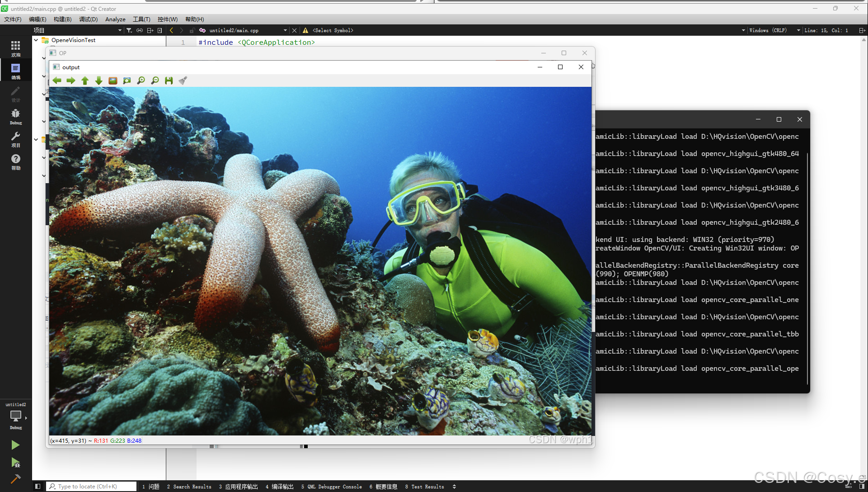The image size is (868, 492).
Task: Click the zoom out magnifier icon
Action: 155,80
